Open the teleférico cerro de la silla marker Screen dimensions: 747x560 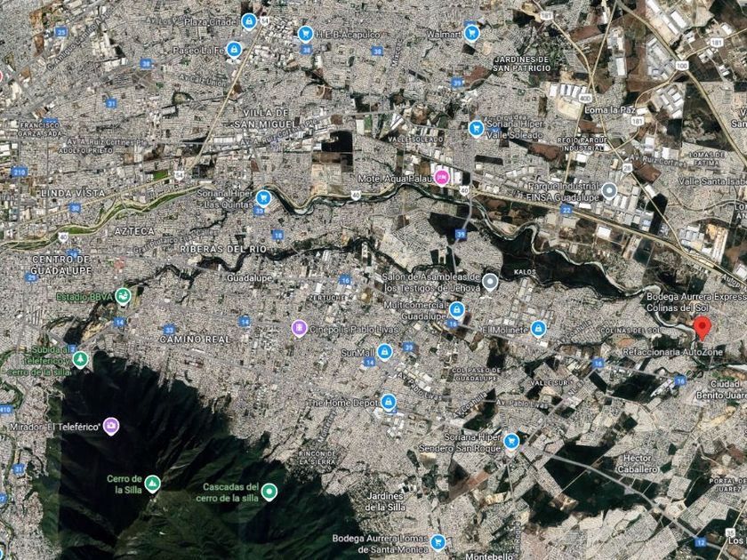[80, 358]
